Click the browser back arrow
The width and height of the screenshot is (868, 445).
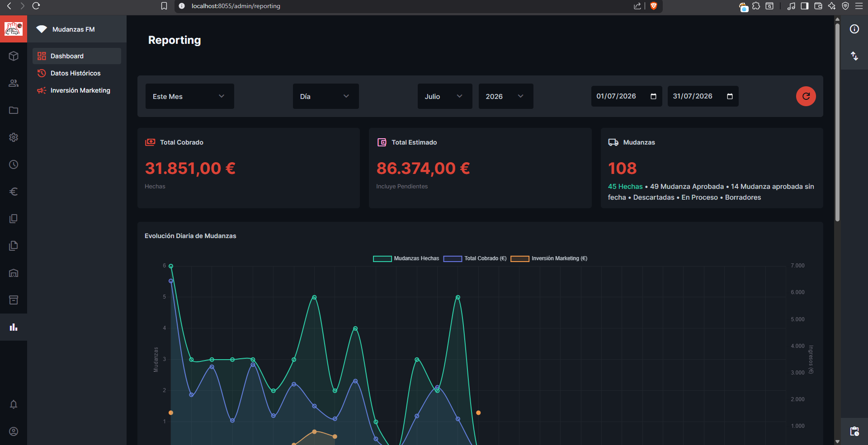tap(9, 6)
